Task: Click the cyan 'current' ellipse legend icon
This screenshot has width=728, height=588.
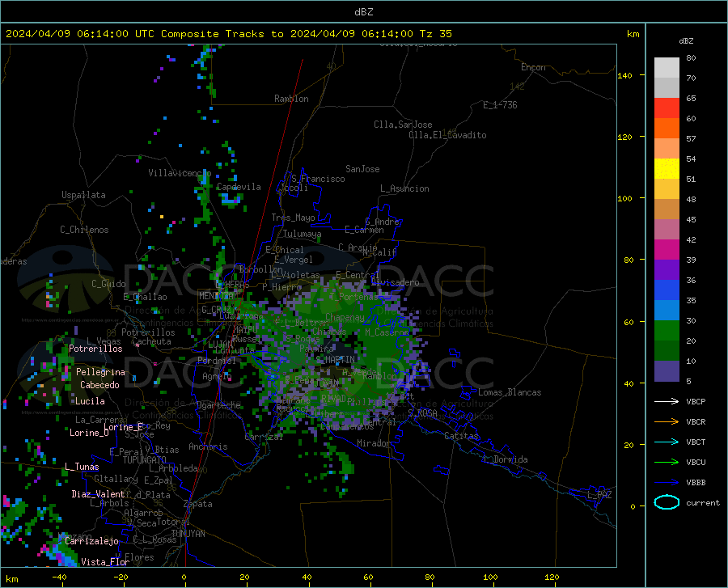Action: coord(667,502)
